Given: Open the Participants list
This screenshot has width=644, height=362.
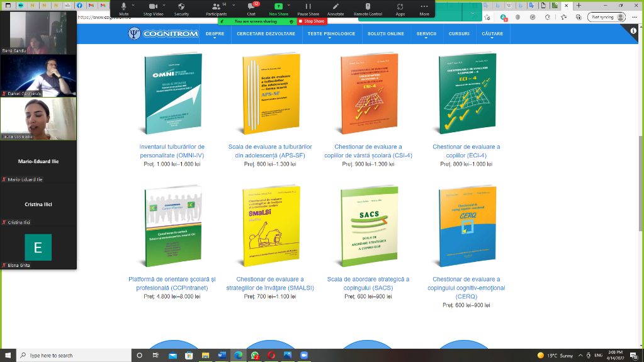Looking at the screenshot, I should [216, 7].
